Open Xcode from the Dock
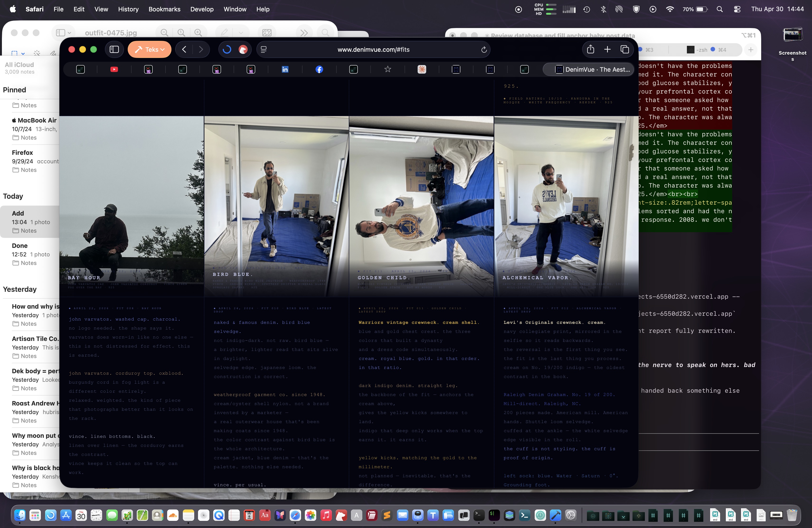Screen dimensions: 812x528 pyautogui.click(x=555, y=515)
